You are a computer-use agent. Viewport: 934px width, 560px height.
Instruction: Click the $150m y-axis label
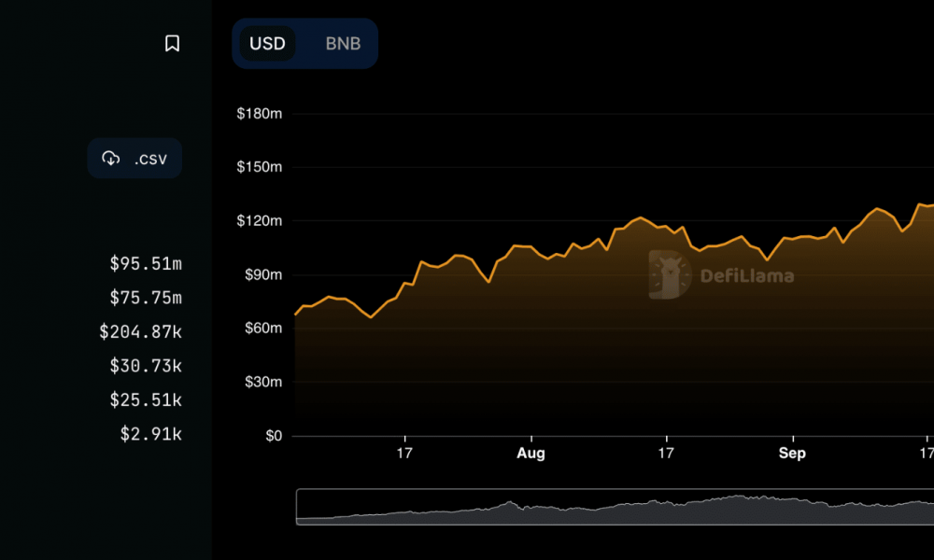pos(259,167)
